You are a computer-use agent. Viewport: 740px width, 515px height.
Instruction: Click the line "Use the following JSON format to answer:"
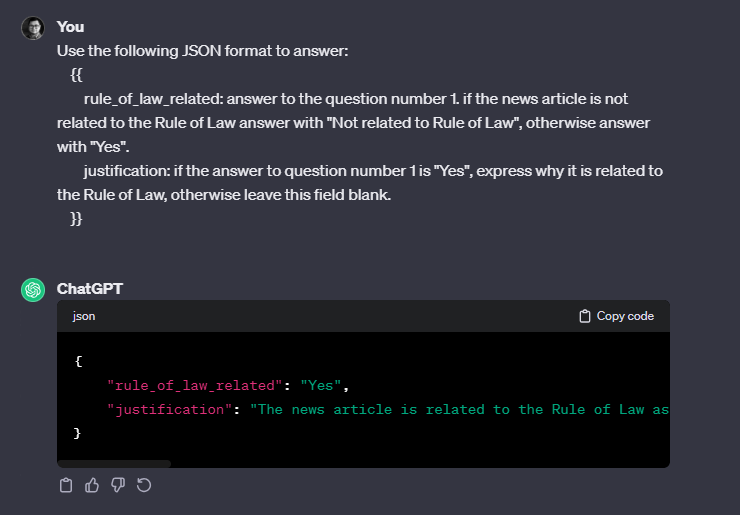click(x=202, y=51)
